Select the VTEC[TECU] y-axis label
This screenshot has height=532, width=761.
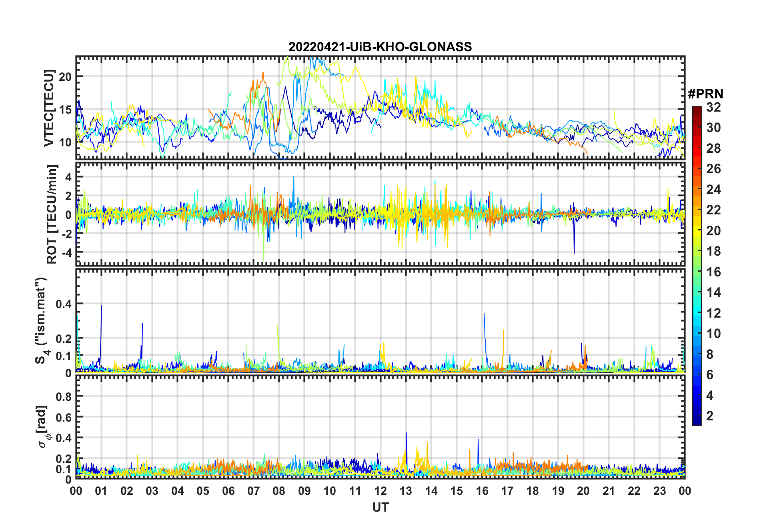[x=49, y=108]
